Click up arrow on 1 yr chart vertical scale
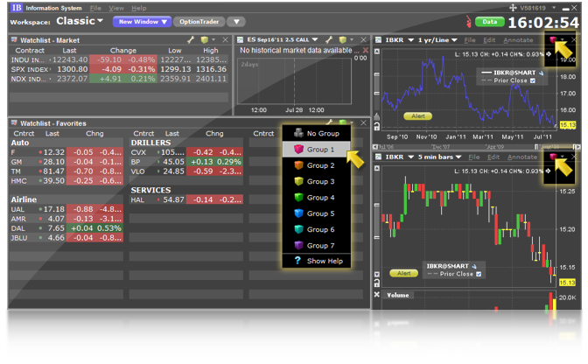 pos(377,52)
